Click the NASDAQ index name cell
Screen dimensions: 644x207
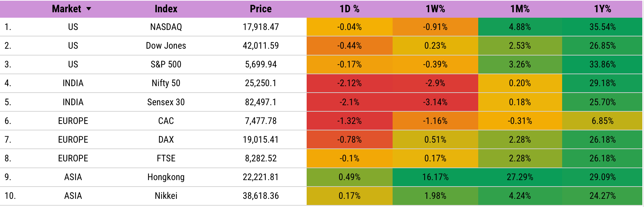click(x=166, y=27)
